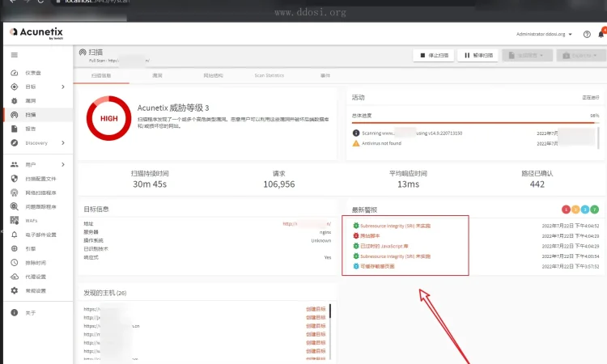The image size is (607, 364).
Task: Expand the 目标 submenu chevron
Action: [62, 87]
